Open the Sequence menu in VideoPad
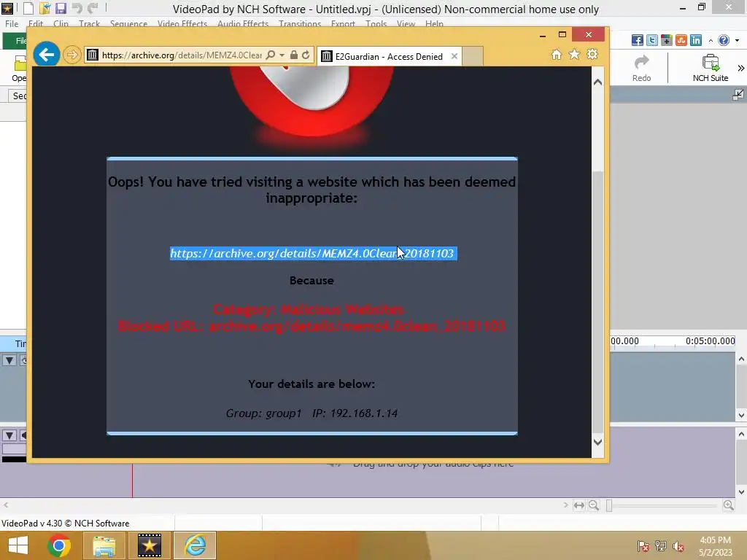Image resolution: width=747 pixels, height=560 pixels. (128, 24)
